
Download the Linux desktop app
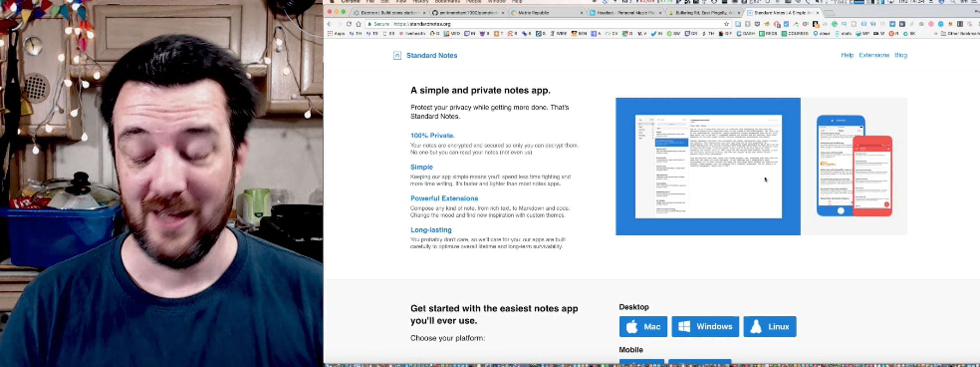(x=770, y=327)
